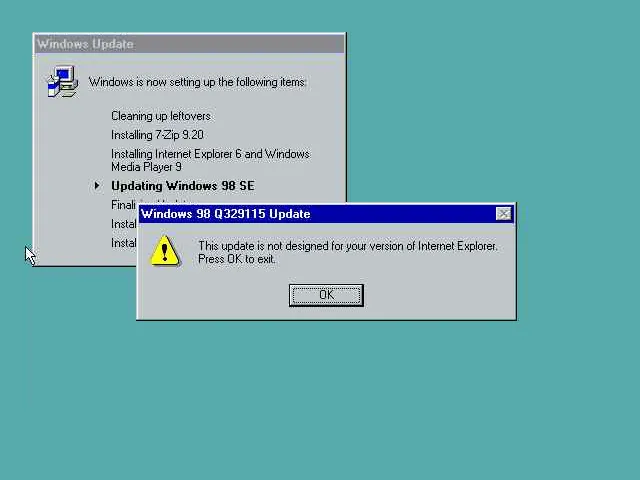Click the second partially hidden Install item

pos(123,224)
